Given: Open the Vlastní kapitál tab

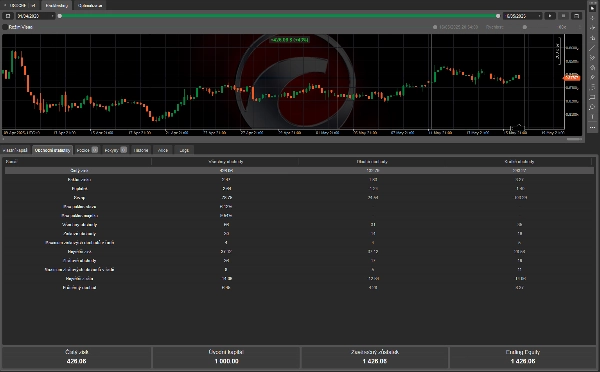Looking at the screenshot, I should coord(16,150).
